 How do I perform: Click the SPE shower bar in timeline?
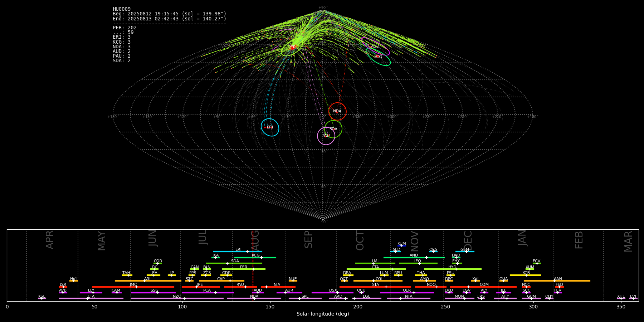(305, 298)
